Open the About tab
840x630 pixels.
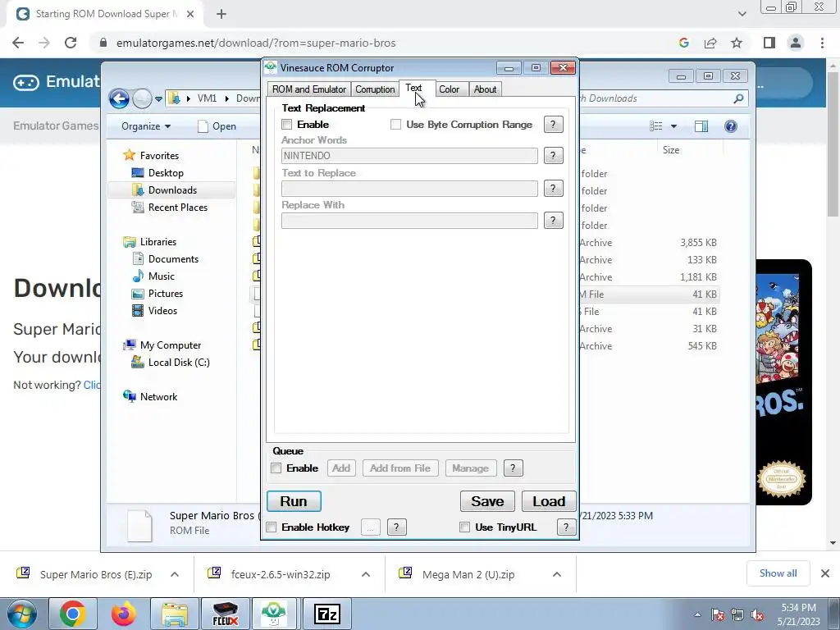[485, 89]
